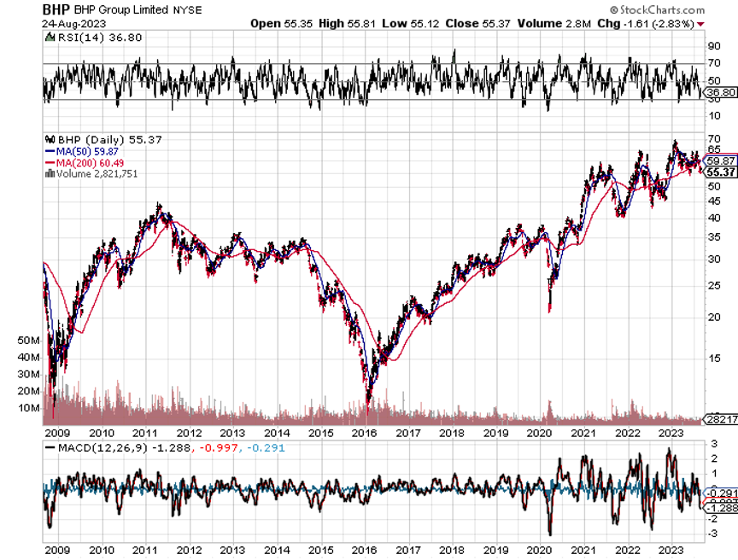Click the RSI(14) indicator label text

[x=75, y=38]
